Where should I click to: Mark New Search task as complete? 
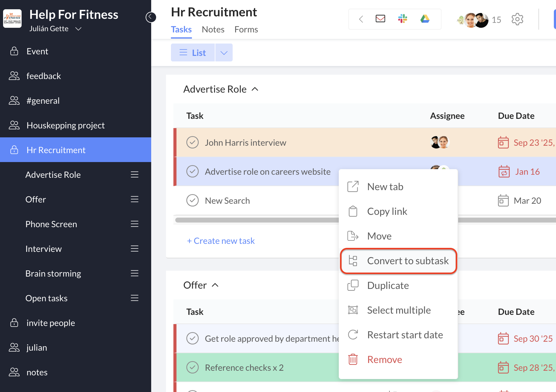point(193,201)
